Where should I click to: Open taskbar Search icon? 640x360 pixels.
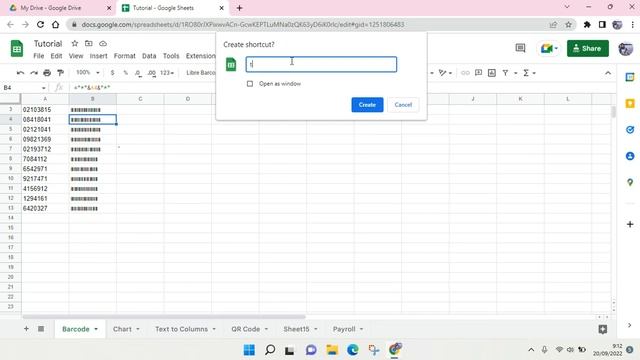point(270,350)
